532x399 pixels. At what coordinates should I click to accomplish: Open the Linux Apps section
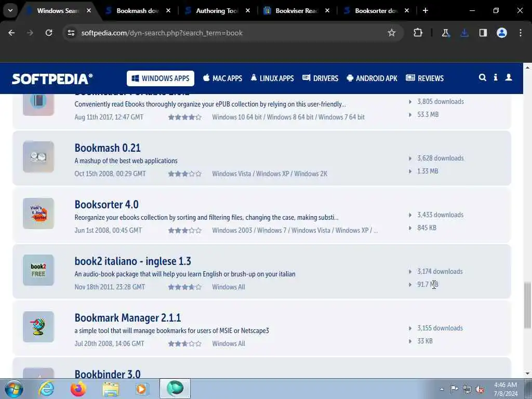[272, 78]
